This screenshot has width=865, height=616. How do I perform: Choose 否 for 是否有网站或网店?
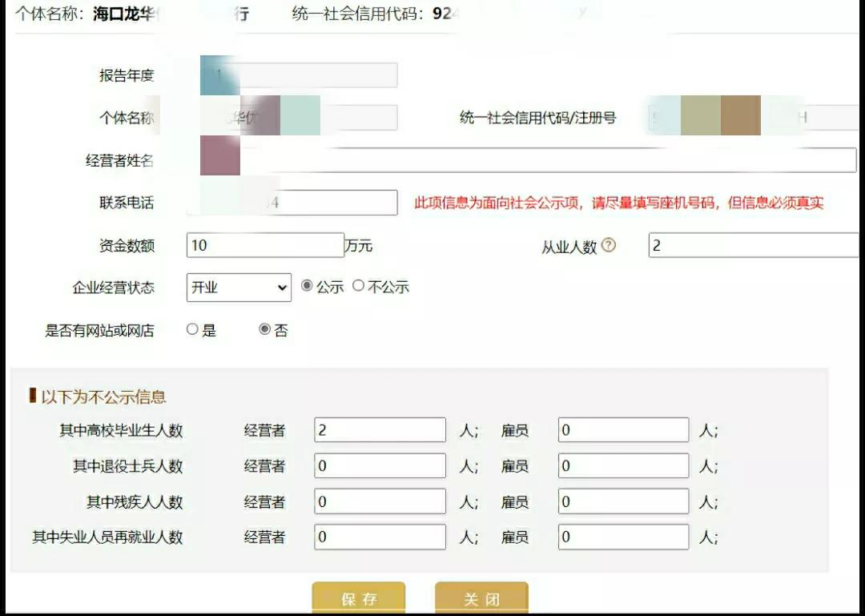pyautogui.click(x=265, y=329)
